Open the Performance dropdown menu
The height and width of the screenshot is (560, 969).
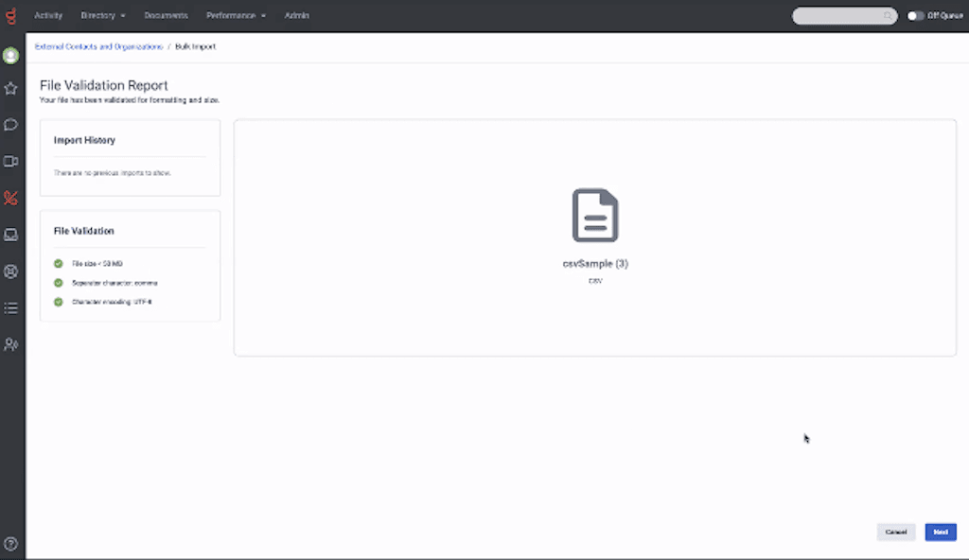coord(236,15)
